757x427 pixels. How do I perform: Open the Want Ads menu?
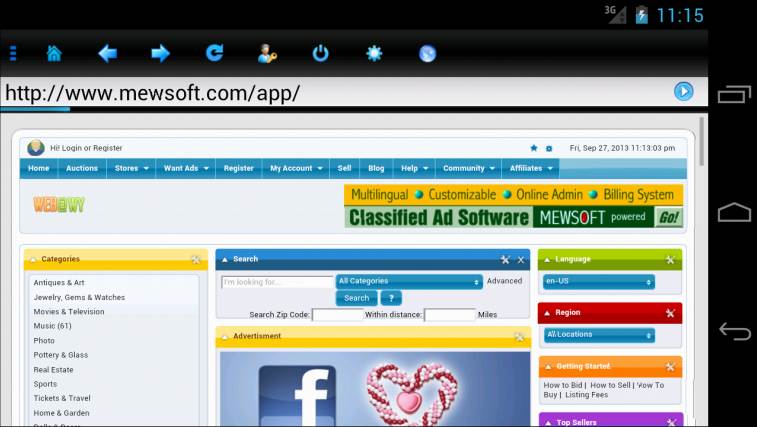[x=186, y=168]
